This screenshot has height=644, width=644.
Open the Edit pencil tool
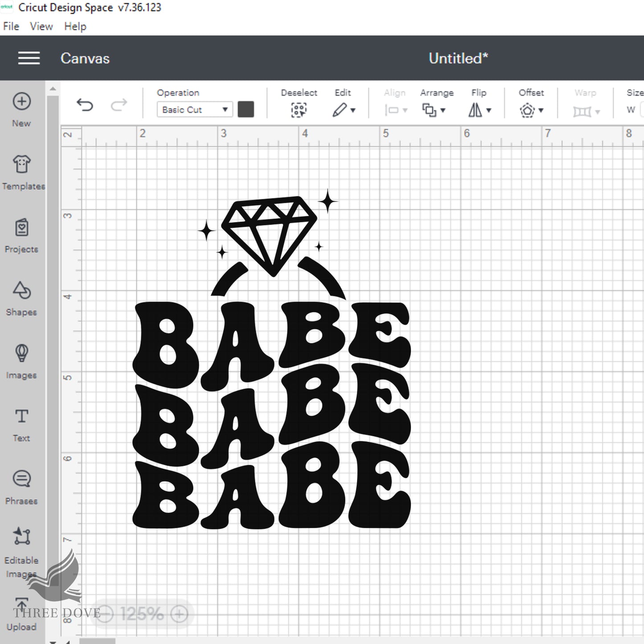[340, 110]
